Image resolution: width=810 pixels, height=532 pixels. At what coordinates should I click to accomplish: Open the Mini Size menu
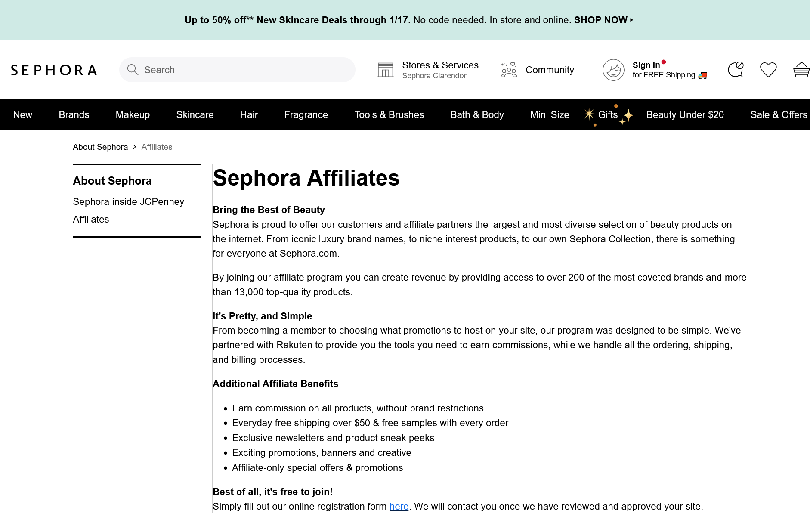(550, 114)
